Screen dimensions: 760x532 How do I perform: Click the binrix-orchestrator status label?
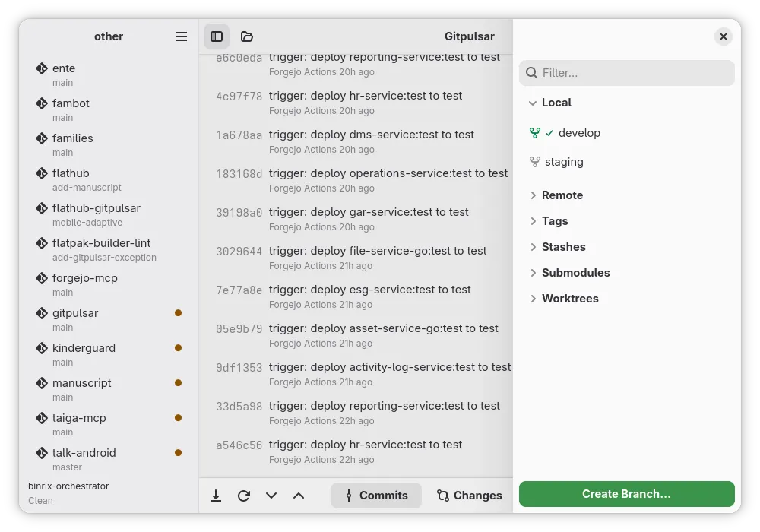click(68, 486)
